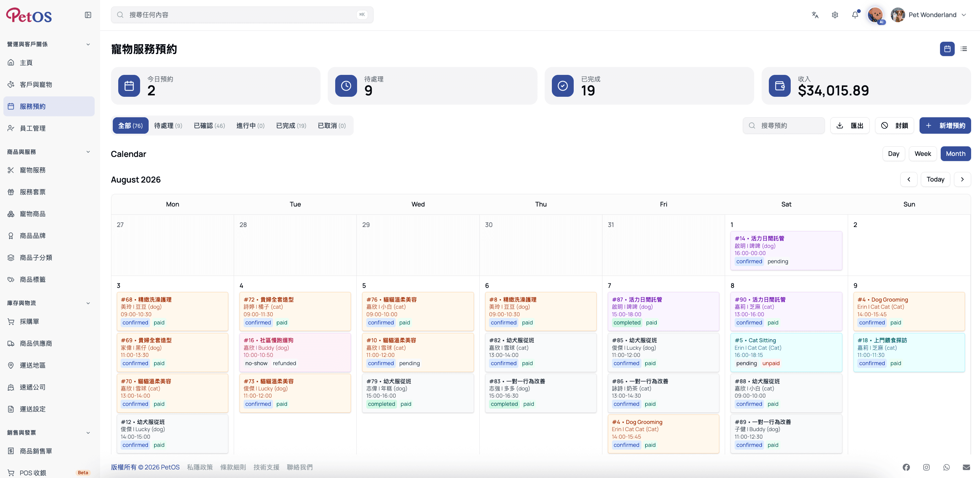Check the notification bell
This screenshot has width=980, height=478.
click(x=855, y=15)
